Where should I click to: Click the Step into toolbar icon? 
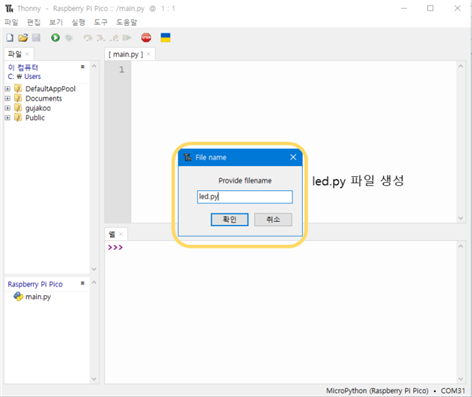[x=101, y=38]
